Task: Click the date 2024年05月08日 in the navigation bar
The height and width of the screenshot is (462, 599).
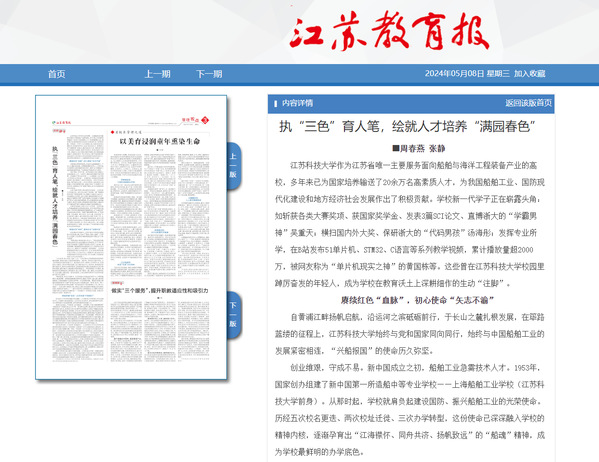Action: pos(454,73)
